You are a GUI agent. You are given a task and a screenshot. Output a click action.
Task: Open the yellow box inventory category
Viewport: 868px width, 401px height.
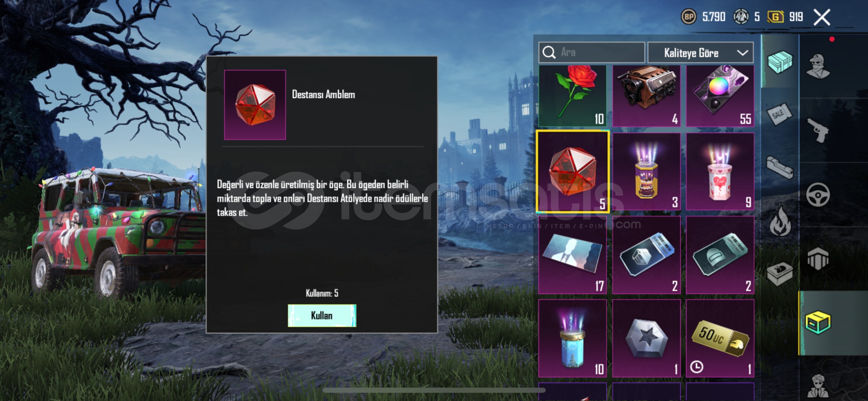[817, 323]
